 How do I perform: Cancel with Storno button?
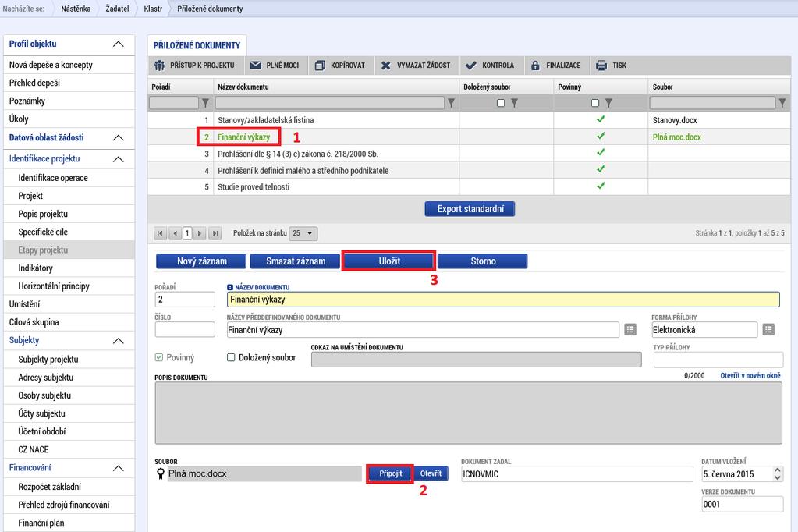click(x=482, y=261)
